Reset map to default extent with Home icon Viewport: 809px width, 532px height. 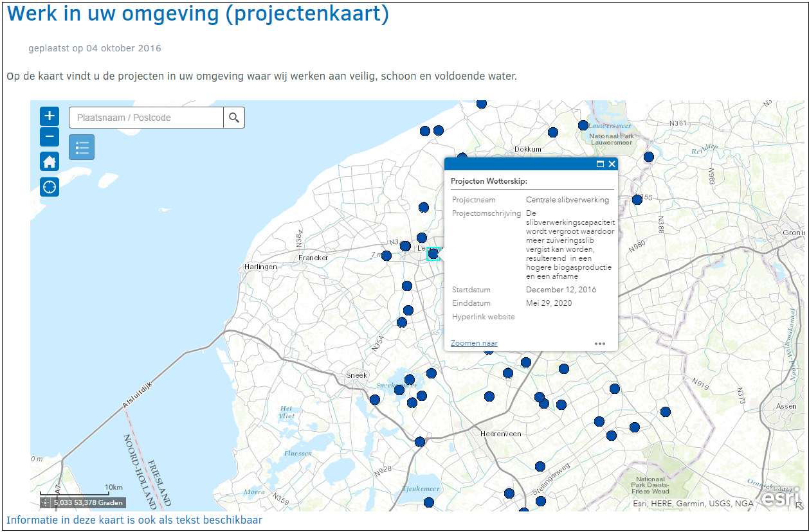[x=50, y=161]
